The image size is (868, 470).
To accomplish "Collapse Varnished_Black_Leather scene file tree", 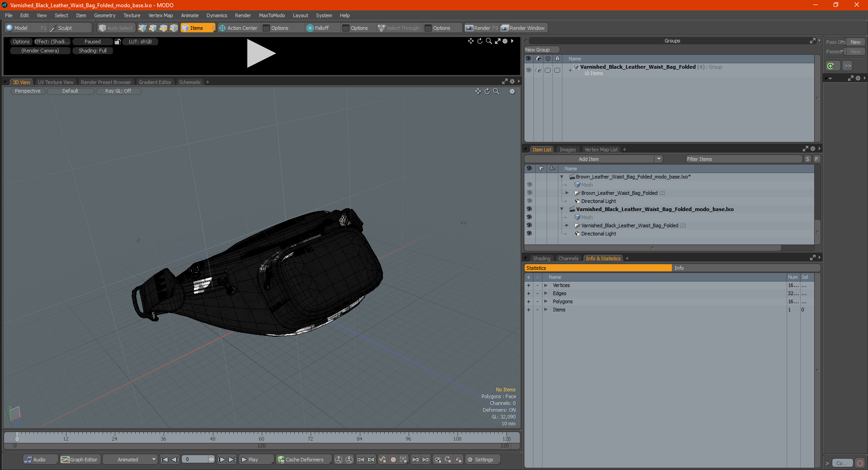I will pyautogui.click(x=562, y=209).
